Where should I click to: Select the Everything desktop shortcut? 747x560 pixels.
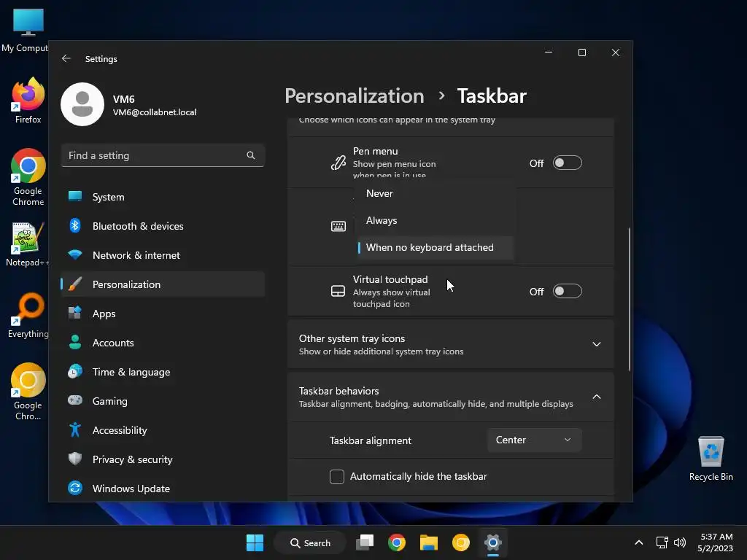coord(28,316)
